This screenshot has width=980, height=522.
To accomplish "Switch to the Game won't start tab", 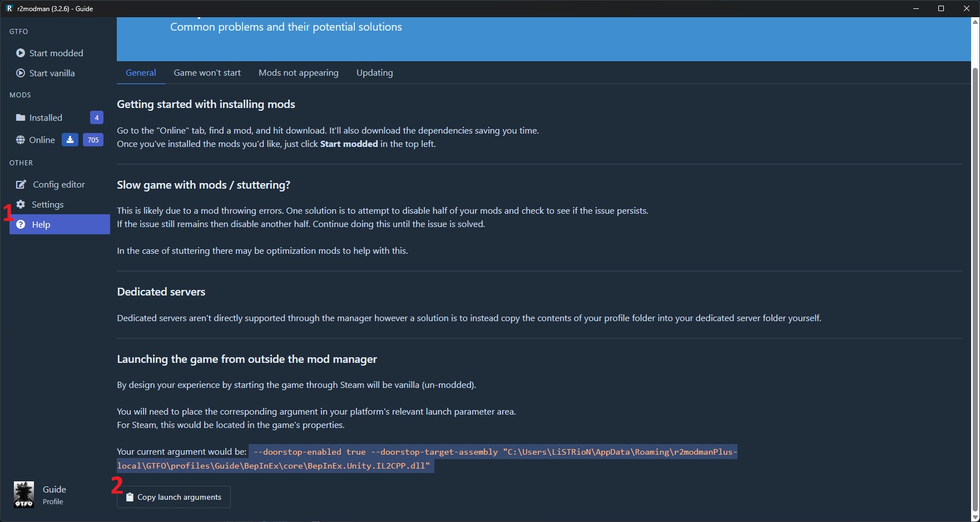I will click(207, 73).
